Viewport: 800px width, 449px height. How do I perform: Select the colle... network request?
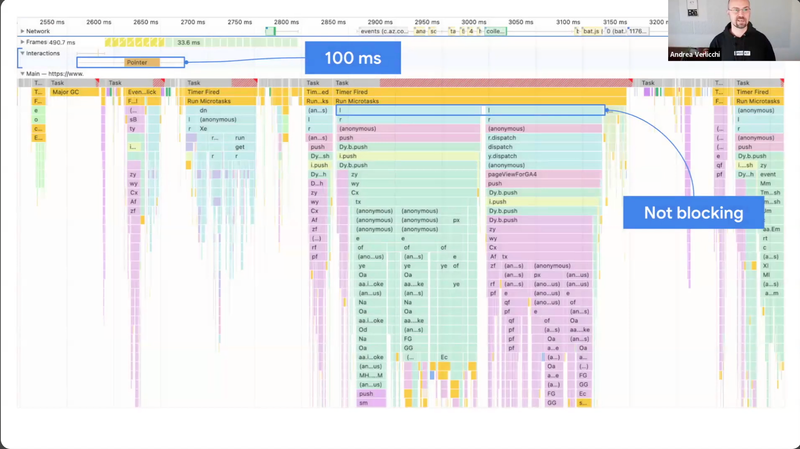coord(495,31)
